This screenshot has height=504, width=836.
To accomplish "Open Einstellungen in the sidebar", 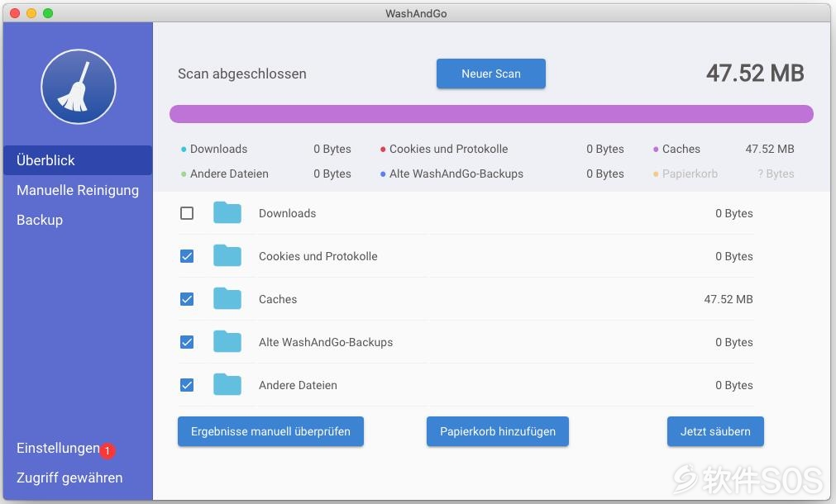I will (58, 448).
